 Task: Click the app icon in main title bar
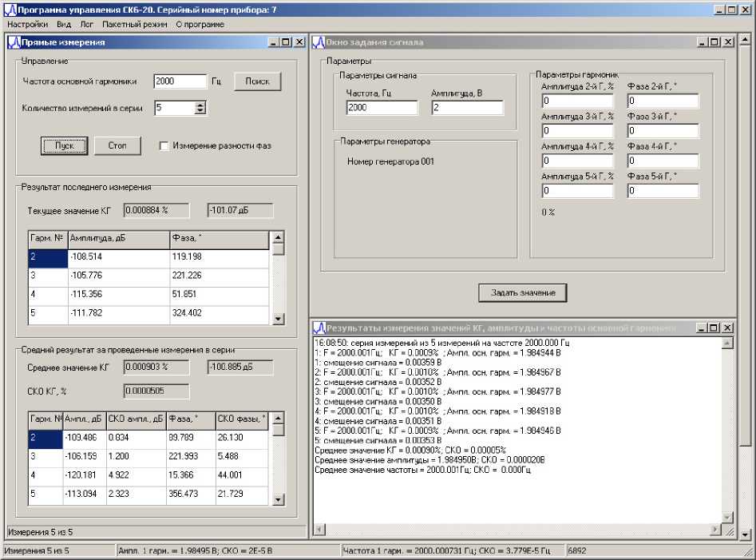(10, 10)
